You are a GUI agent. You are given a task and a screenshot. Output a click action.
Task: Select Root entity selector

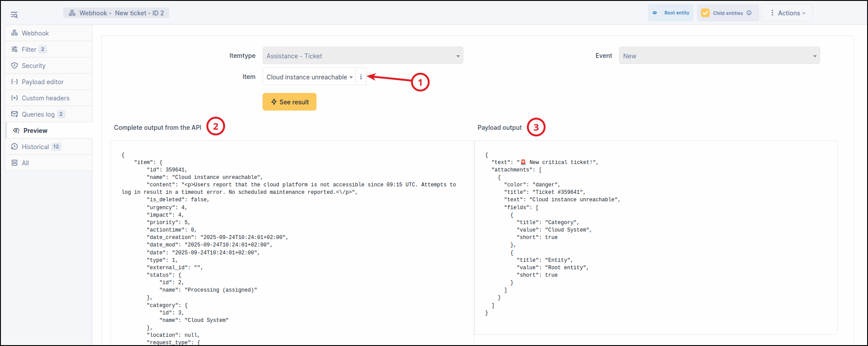[x=671, y=13]
